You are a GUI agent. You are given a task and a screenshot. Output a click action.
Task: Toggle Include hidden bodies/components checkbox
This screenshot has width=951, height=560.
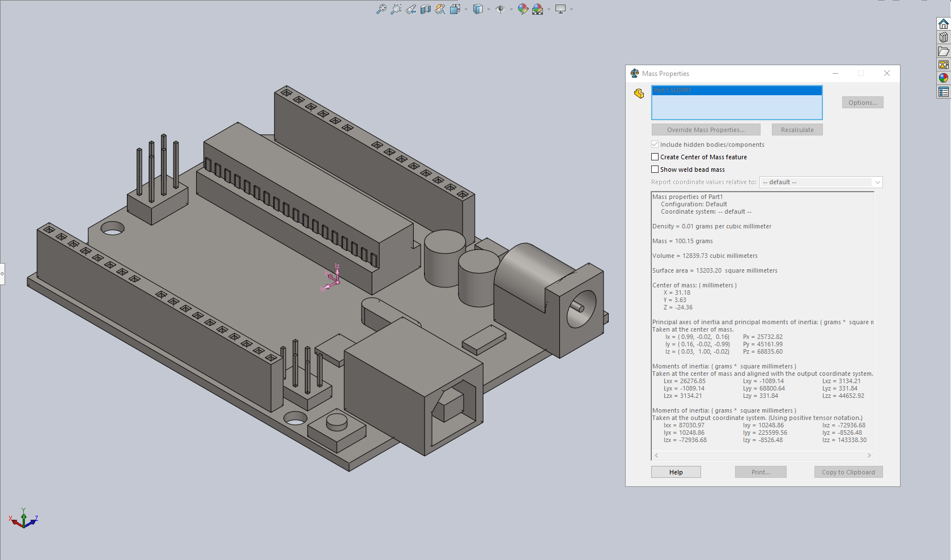click(x=655, y=145)
